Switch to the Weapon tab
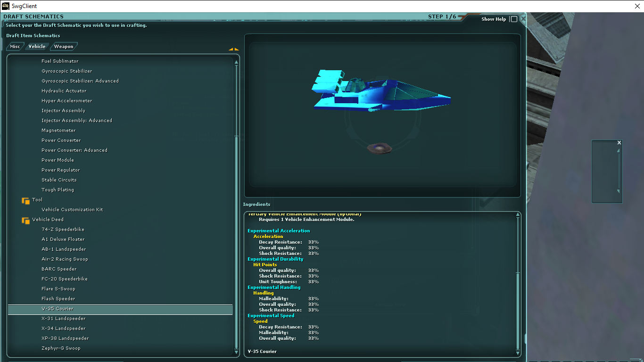Viewport: 644px width, 362px height. (64, 46)
